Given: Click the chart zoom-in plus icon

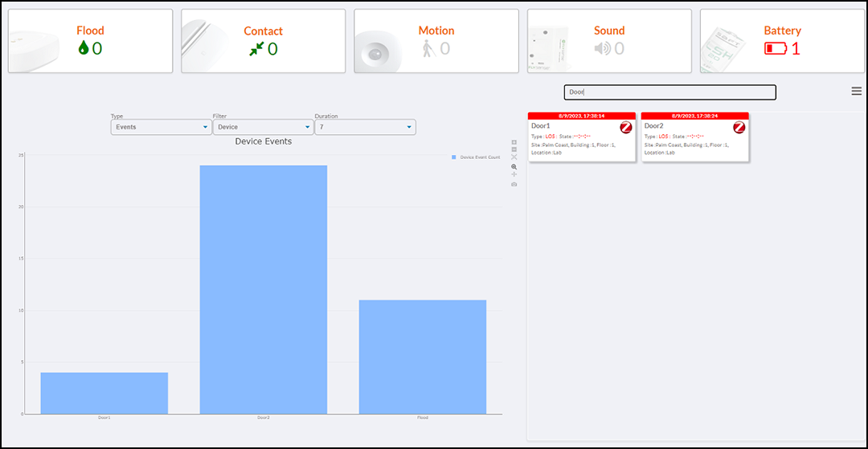Looking at the screenshot, I should tap(514, 142).
